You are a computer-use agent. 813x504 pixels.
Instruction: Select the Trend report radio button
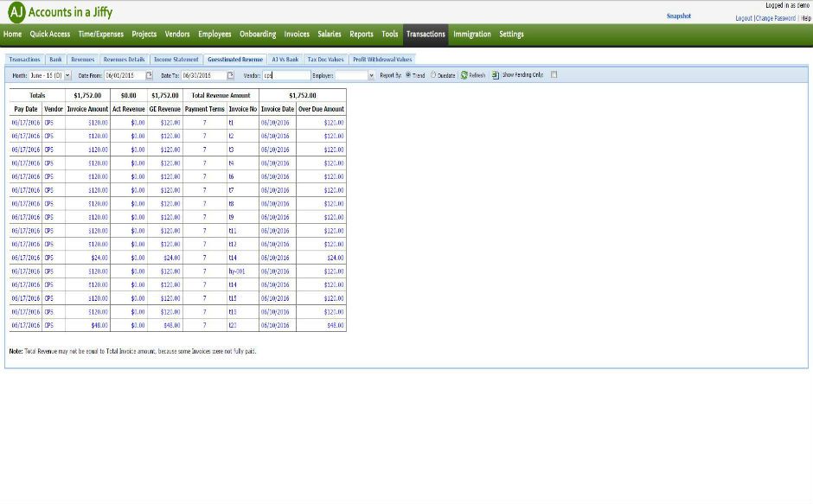pyautogui.click(x=408, y=74)
